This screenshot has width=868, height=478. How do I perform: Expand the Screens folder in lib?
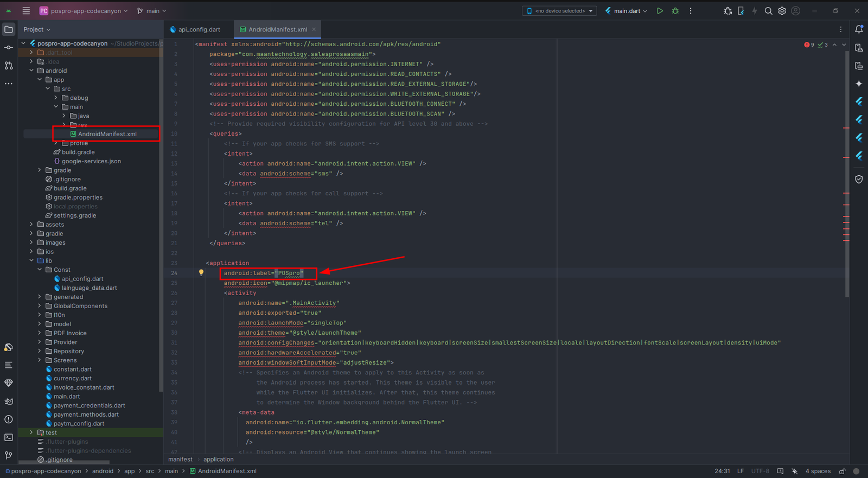[x=40, y=360]
